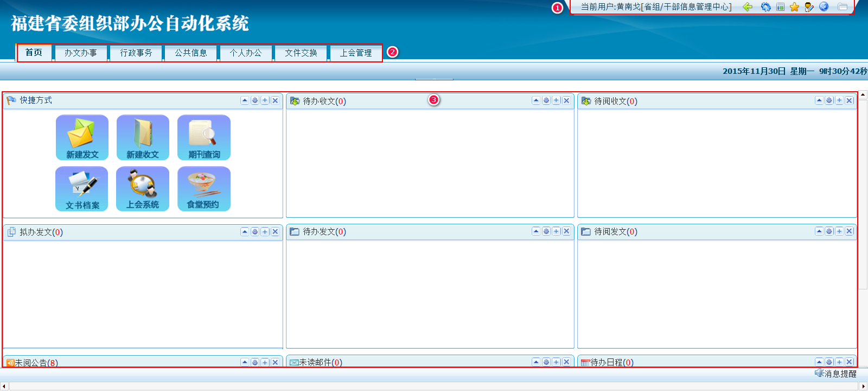The image size is (868, 391).
Task: Click the vertical scrollbar up arrow
Action: tap(863, 95)
